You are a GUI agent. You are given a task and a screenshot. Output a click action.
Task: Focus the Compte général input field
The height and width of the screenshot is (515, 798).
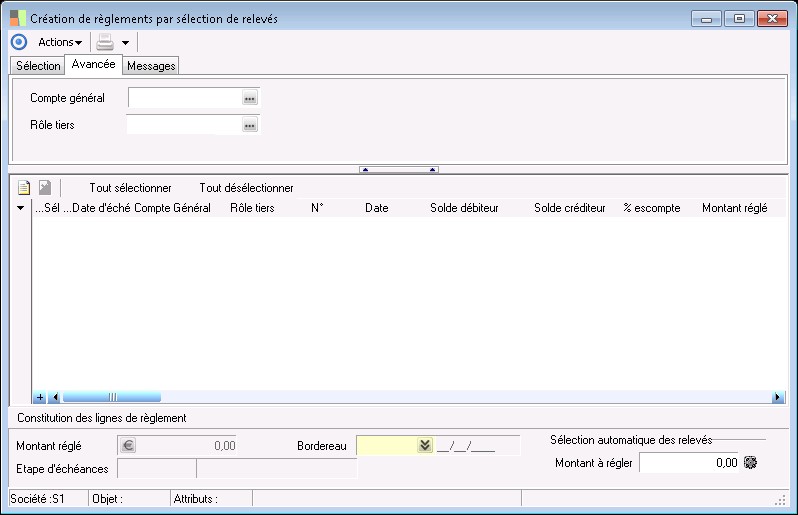(x=185, y=98)
